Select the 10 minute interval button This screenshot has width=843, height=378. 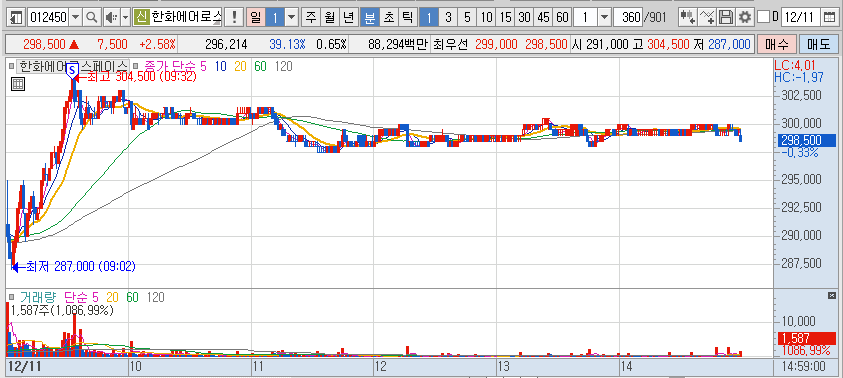(486, 18)
